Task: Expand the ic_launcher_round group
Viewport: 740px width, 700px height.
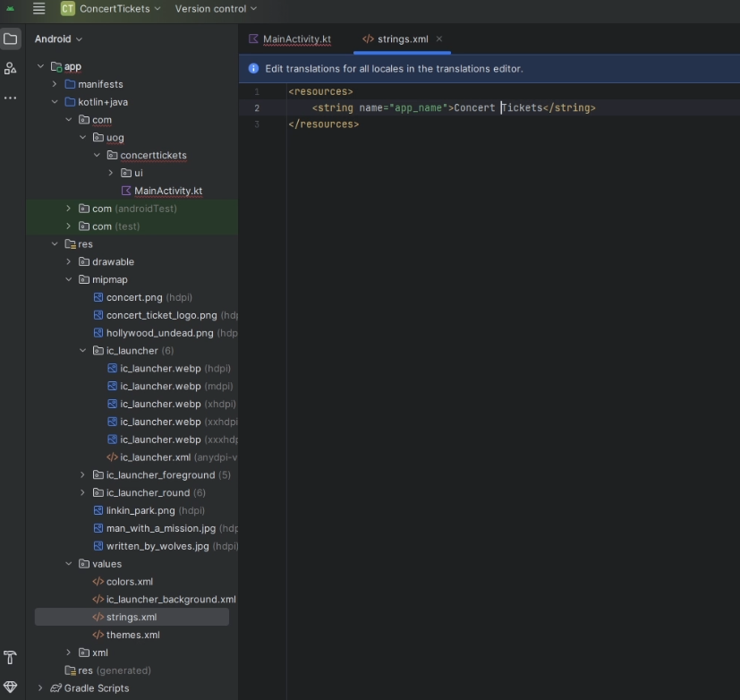Action: click(83, 492)
